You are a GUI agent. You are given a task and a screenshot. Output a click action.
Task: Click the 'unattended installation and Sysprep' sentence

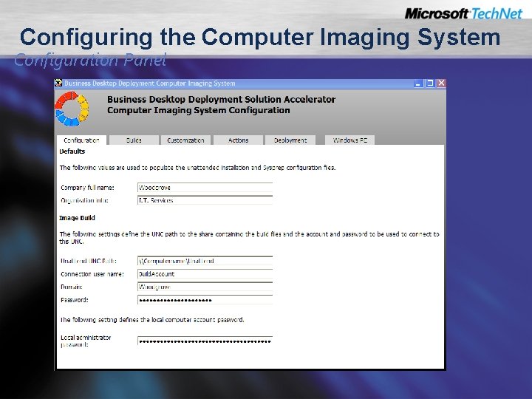click(197, 168)
